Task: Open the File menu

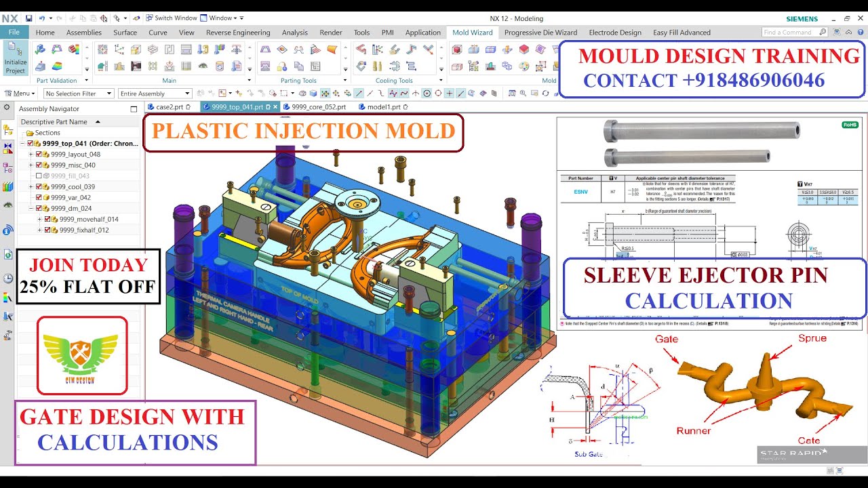Action: tap(14, 32)
